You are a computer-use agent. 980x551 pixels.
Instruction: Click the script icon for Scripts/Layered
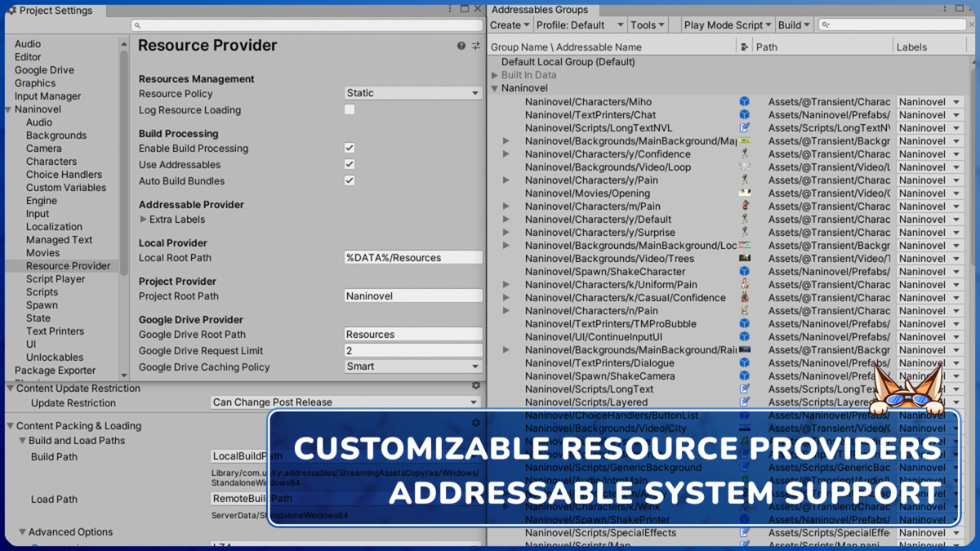pos(745,402)
